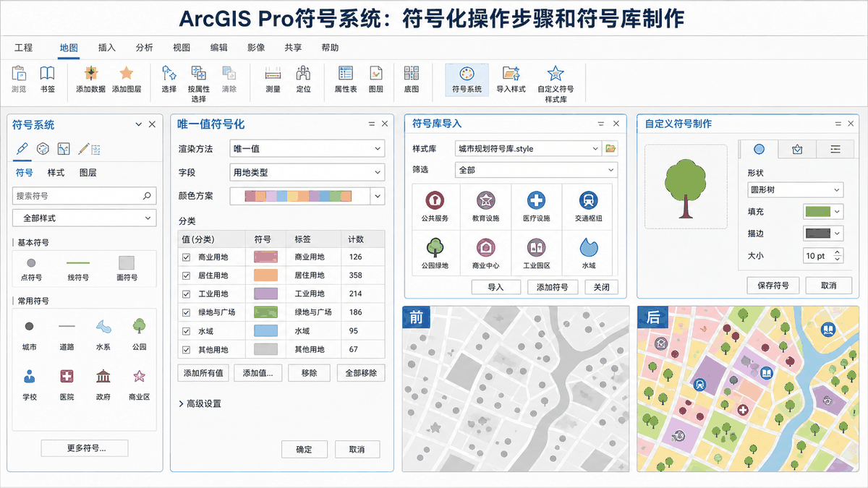Click the 添加所有值 button

click(203, 373)
